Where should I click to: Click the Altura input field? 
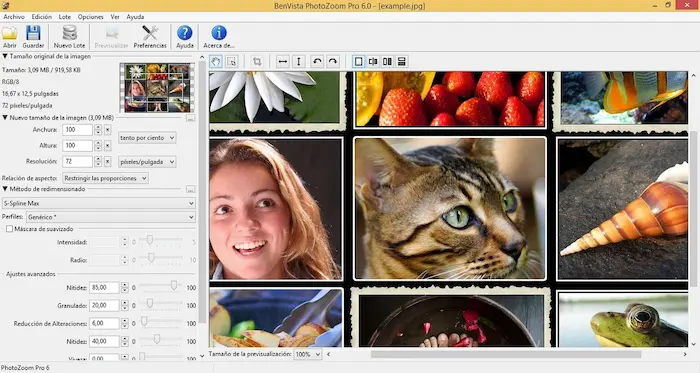[77, 146]
